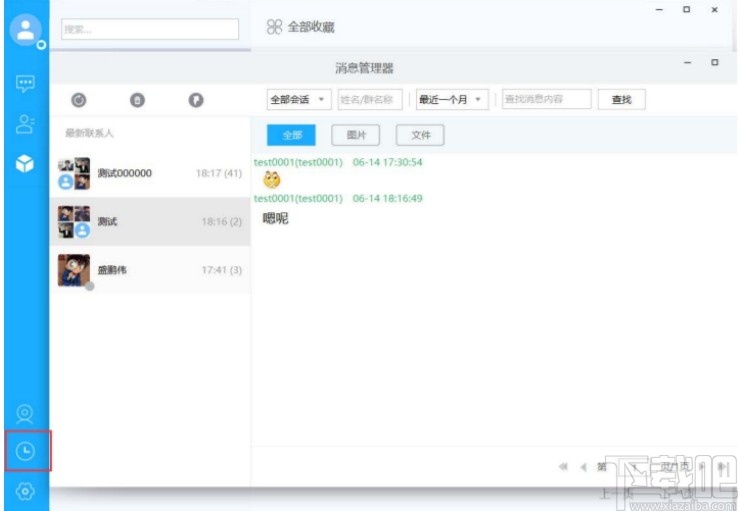
Task: Maximize the 消息管理器 window
Action: (715, 62)
